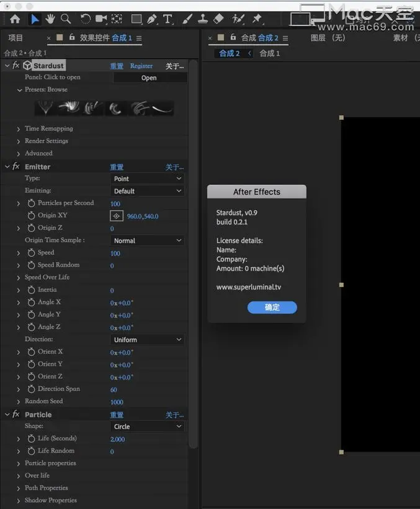This screenshot has width=420, height=509.
Task: Switch to the 项目 panel tab
Action: [x=16, y=38]
